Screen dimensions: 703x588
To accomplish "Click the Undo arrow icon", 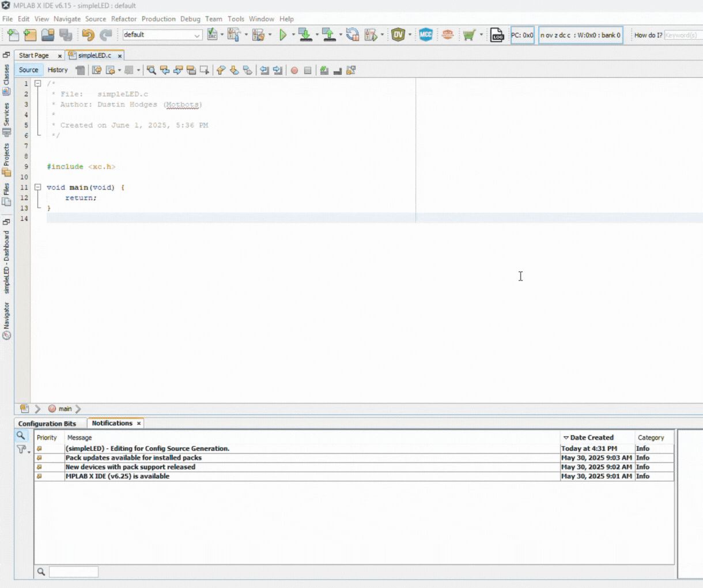I will tap(88, 35).
